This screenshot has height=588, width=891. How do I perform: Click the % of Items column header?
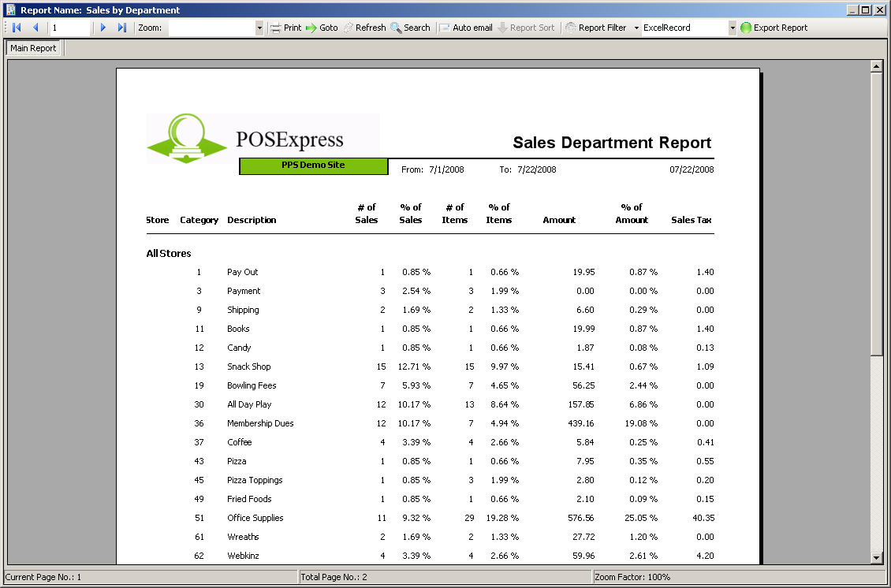click(x=499, y=214)
